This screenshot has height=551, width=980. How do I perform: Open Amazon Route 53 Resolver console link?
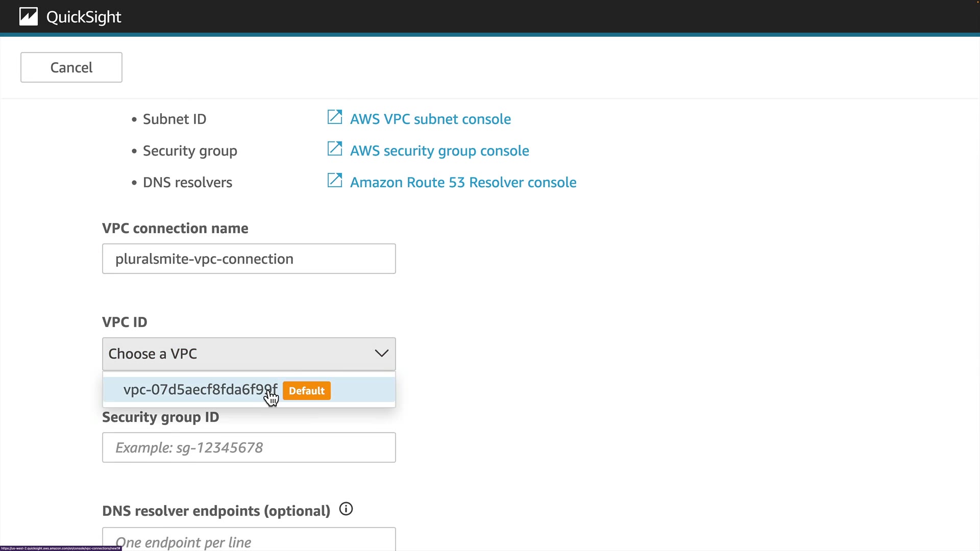(463, 182)
